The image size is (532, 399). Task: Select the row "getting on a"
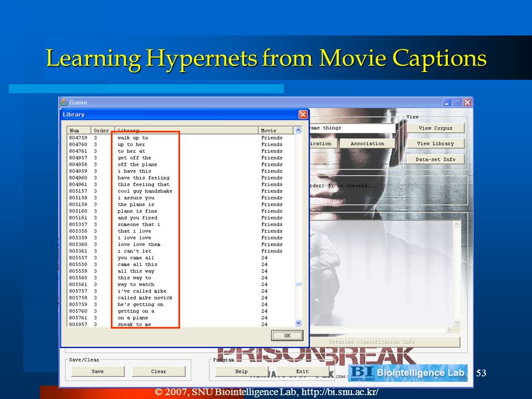[x=181, y=311]
